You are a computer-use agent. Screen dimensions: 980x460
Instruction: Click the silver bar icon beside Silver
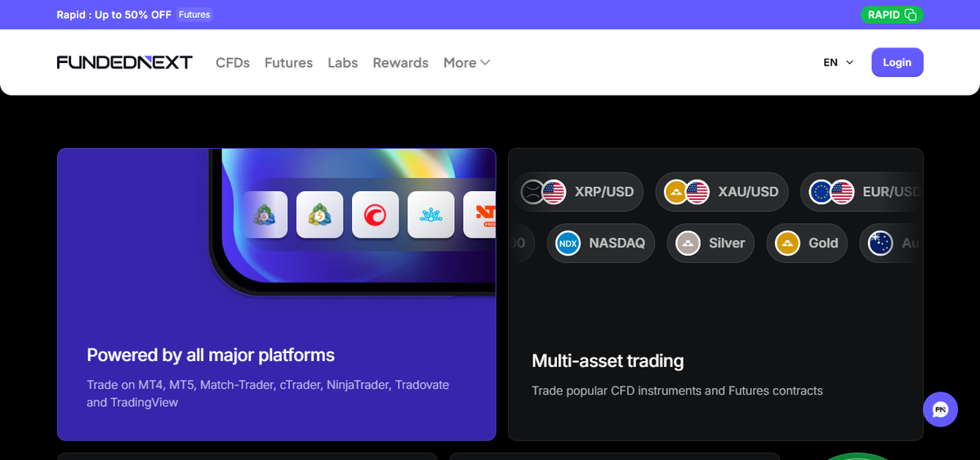(x=688, y=243)
